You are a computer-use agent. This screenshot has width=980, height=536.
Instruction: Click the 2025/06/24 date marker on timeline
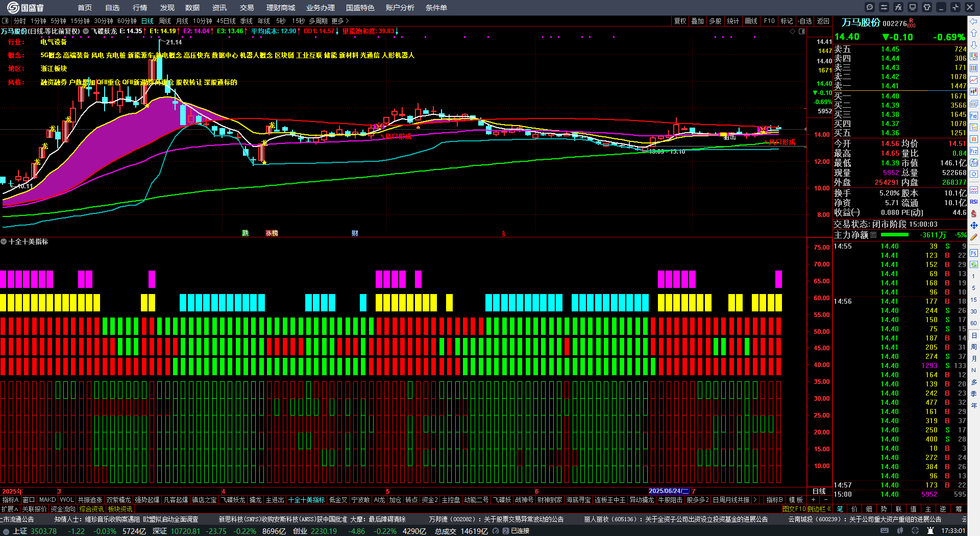668,491
